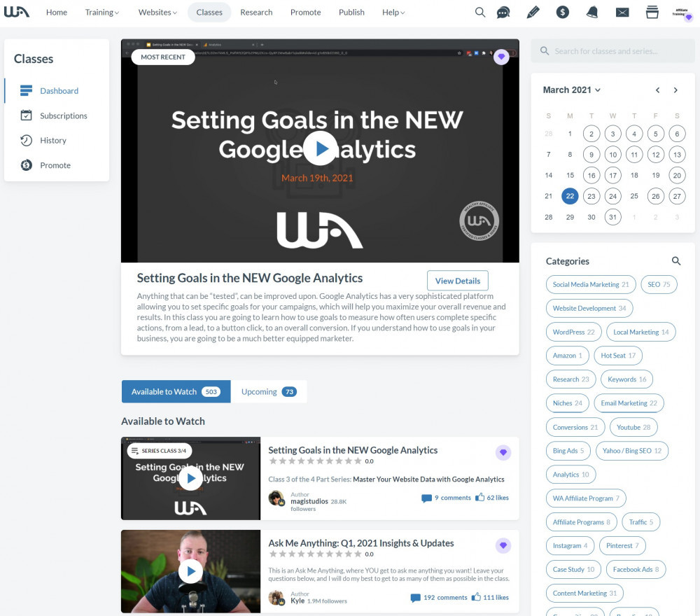
Task: Select March 26 on the calendar
Action: point(656,196)
